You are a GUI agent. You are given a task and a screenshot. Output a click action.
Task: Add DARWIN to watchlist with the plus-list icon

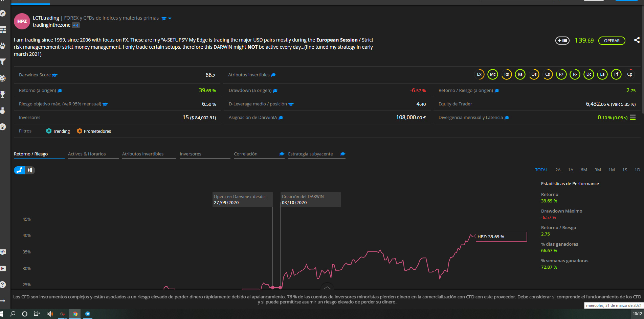(562, 41)
